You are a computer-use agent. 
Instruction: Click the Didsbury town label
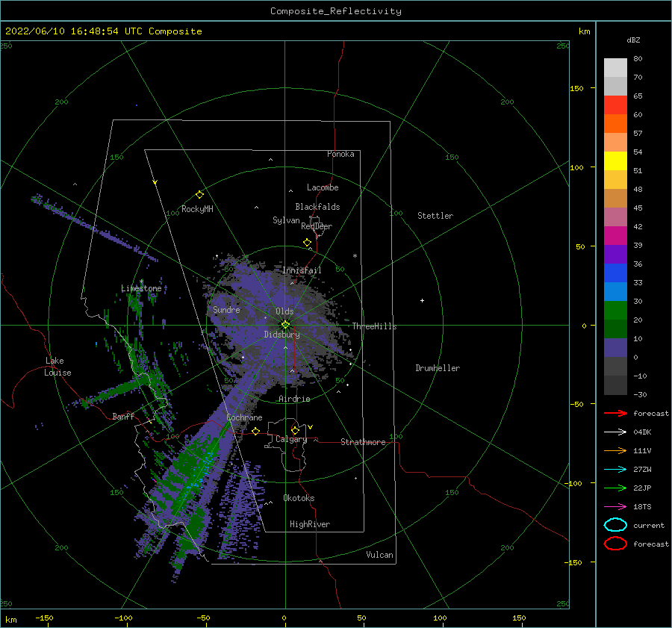coord(281,335)
